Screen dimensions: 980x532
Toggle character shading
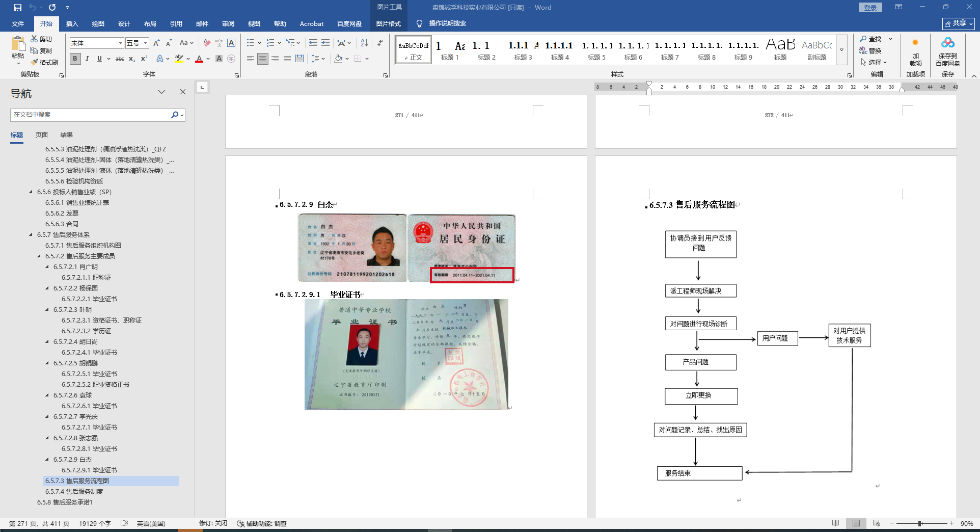point(219,59)
